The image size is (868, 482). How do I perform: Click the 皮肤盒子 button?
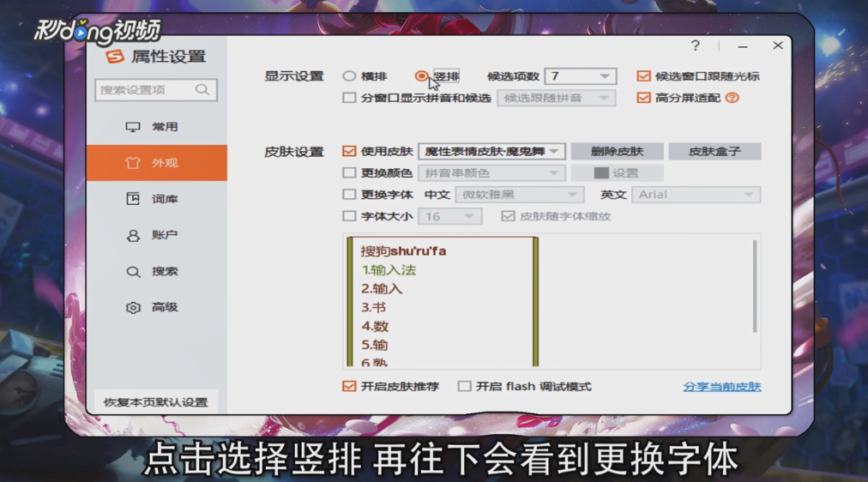click(714, 151)
